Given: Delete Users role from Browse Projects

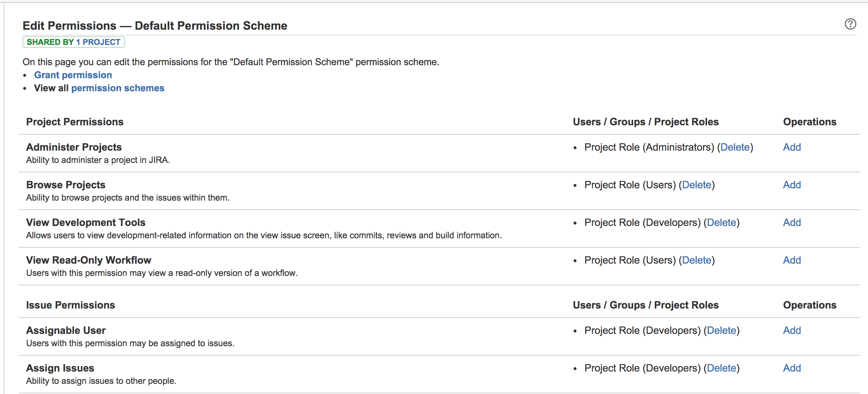Looking at the screenshot, I should (x=697, y=185).
